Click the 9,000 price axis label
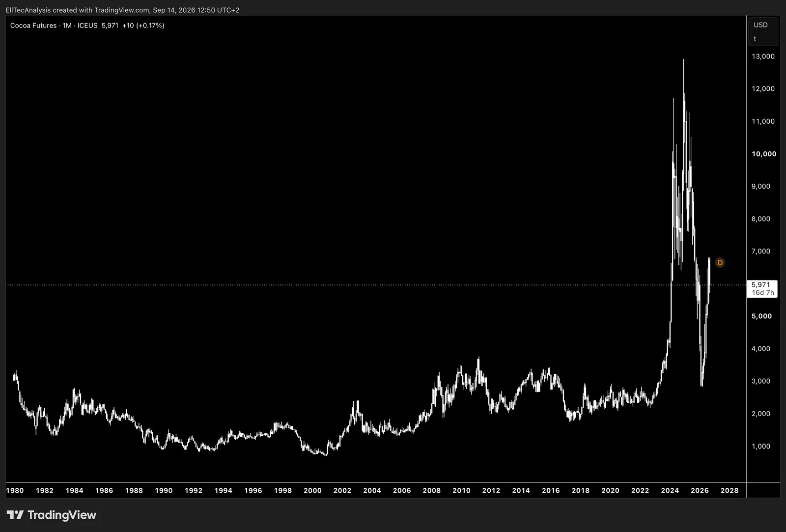Image resolution: width=786 pixels, height=532 pixels. point(761,186)
